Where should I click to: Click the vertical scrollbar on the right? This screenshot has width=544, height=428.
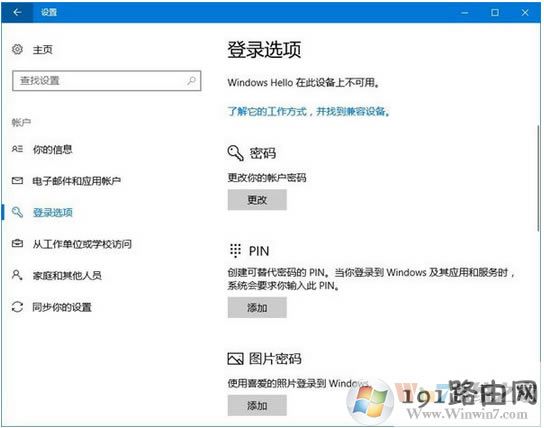pyautogui.click(x=538, y=179)
